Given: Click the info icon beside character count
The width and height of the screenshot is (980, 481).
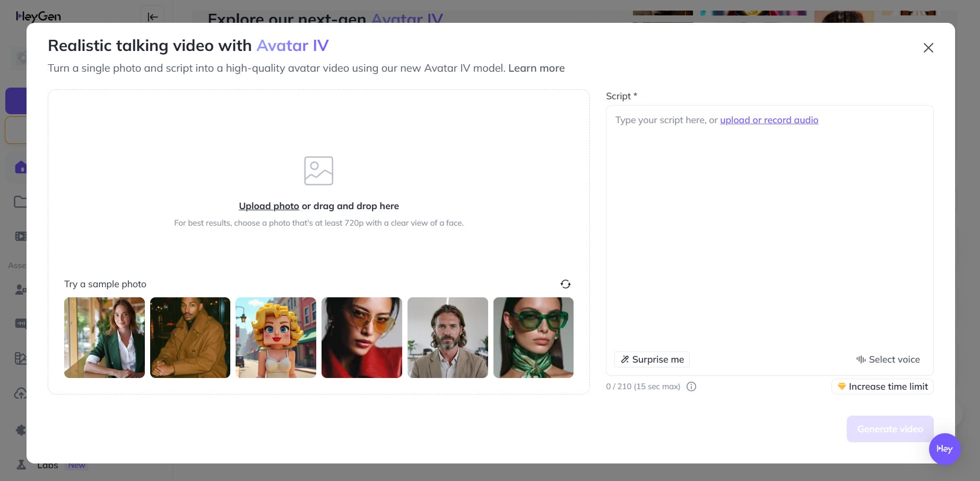Looking at the screenshot, I should click(691, 386).
